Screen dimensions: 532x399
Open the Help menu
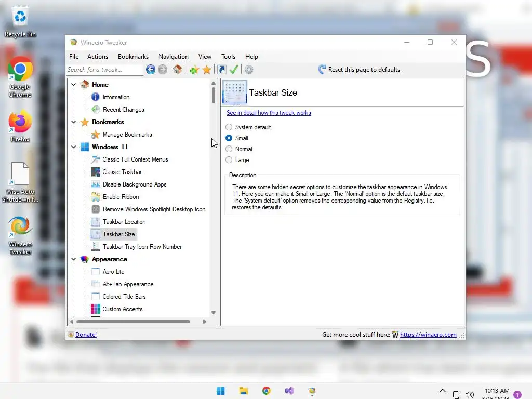pyautogui.click(x=252, y=57)
